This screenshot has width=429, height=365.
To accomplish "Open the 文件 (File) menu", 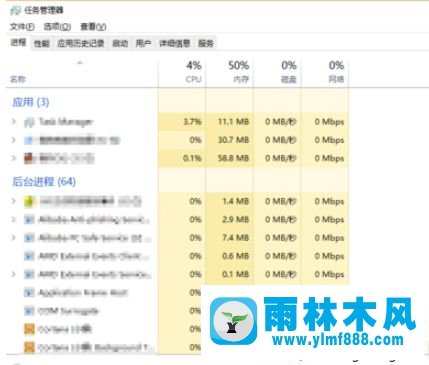I will click(22, 27).
